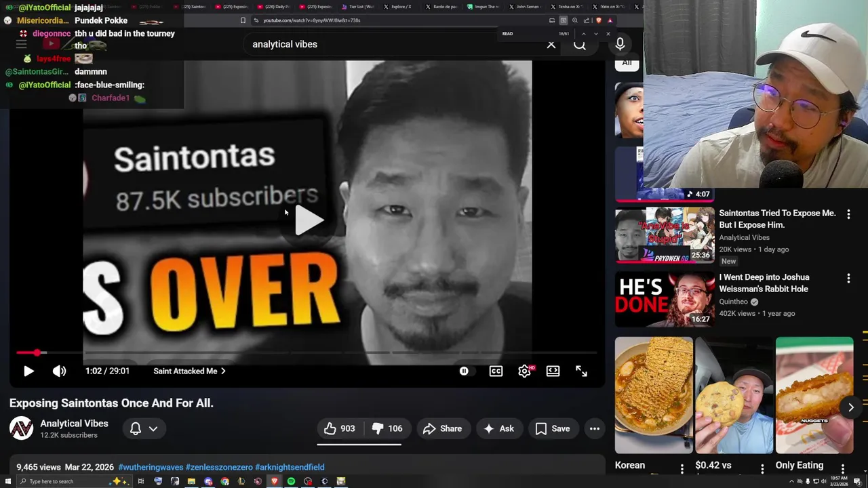Go to the previous find-in-page match
Screen dimensions: 868x488
(x=583, y=34)
